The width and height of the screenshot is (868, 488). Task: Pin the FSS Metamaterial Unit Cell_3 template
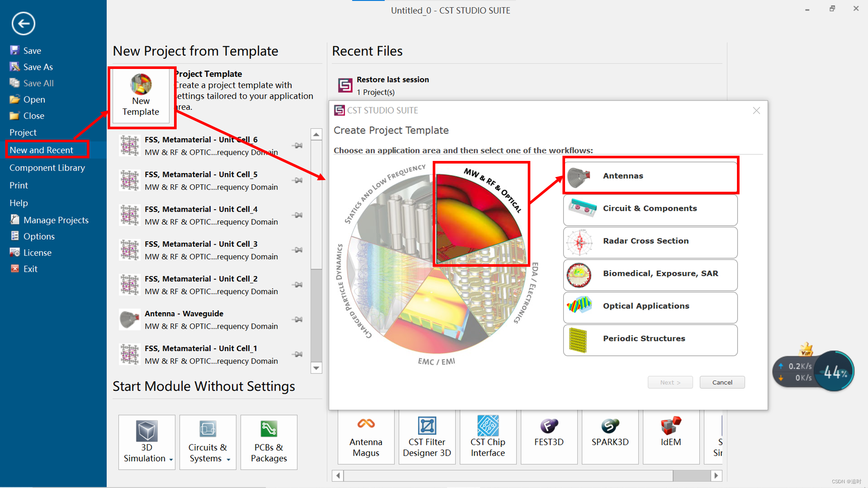click(298, 250)
